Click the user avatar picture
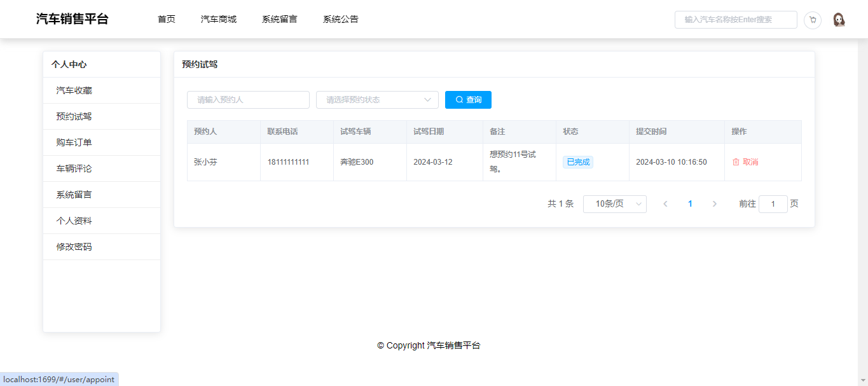 click(x=839, y=20)
